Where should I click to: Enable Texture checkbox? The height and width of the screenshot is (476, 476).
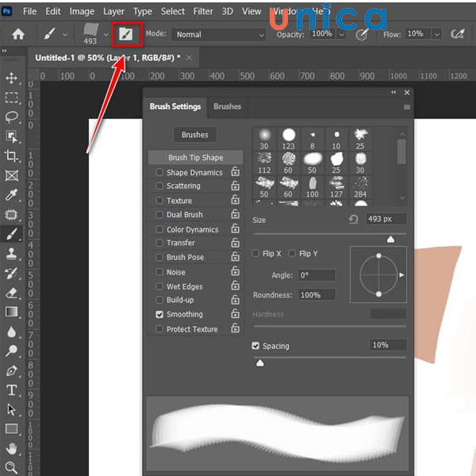click(x=159, y=201)
